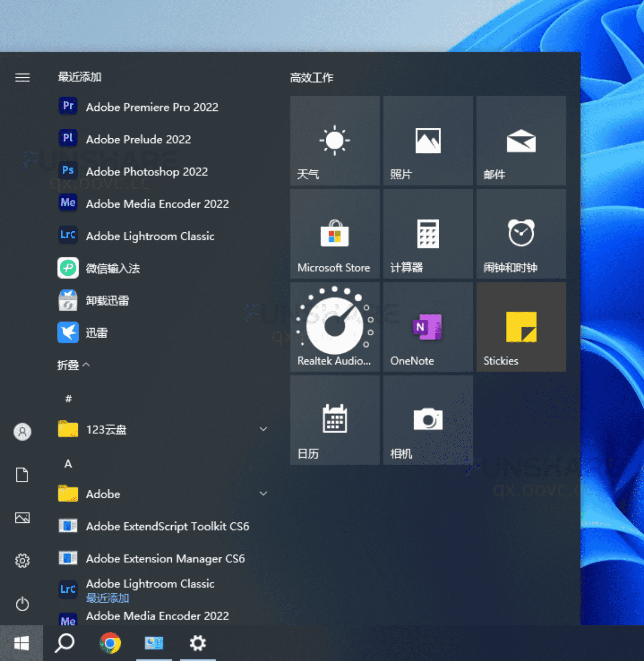This screenshot has width=644, height=661.
Task: Launch the 相机 (Camera) tile
Action: pos(428,420)
